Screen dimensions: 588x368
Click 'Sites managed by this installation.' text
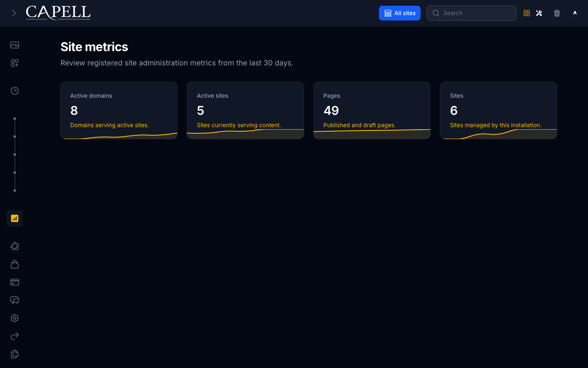[x=496, y=125]
